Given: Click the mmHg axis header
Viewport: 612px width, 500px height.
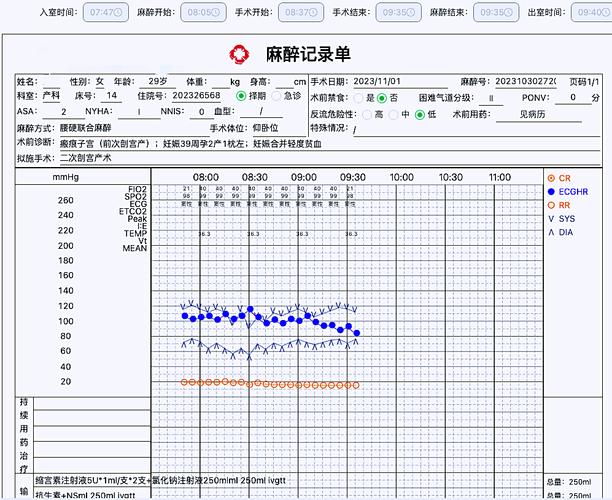Looking at the screenshot, I should (x=66, y=177).
